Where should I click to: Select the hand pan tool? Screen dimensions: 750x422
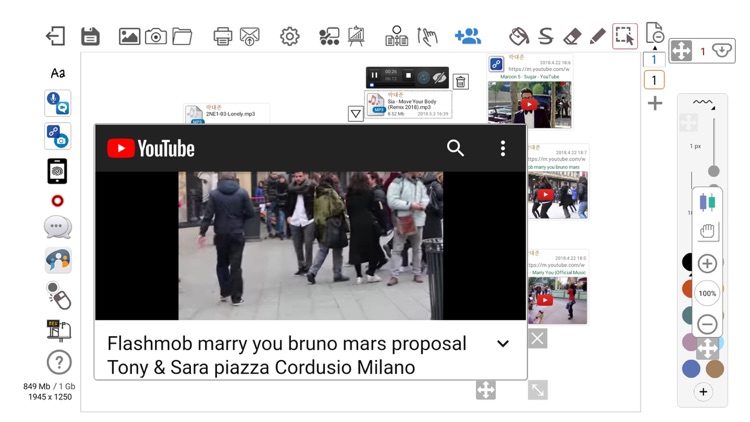[707, 231]
